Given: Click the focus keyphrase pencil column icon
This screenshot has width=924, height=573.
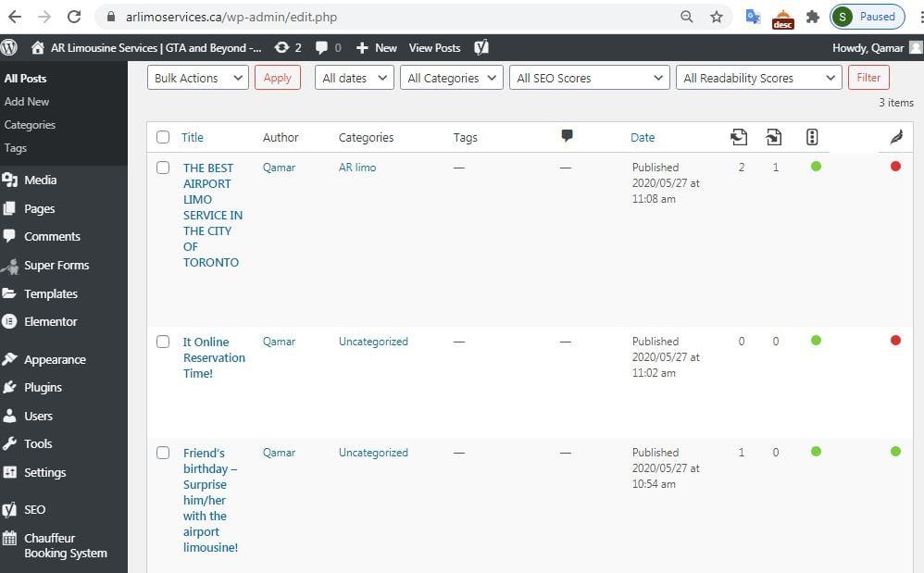Looking at the screenshot, I should pos(895,136).
